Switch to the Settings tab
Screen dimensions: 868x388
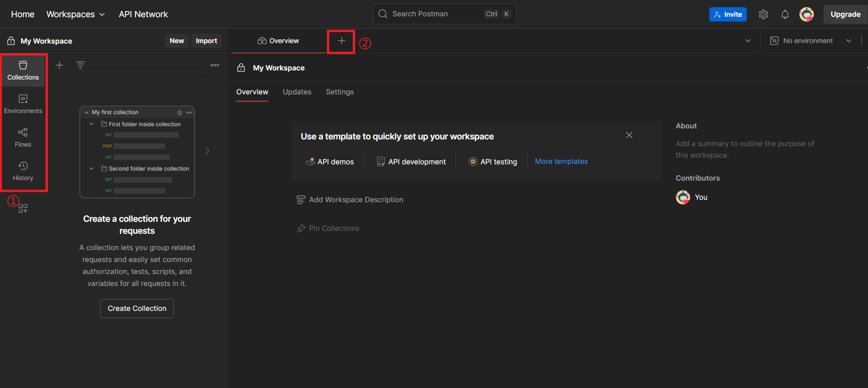coord(340,92)
